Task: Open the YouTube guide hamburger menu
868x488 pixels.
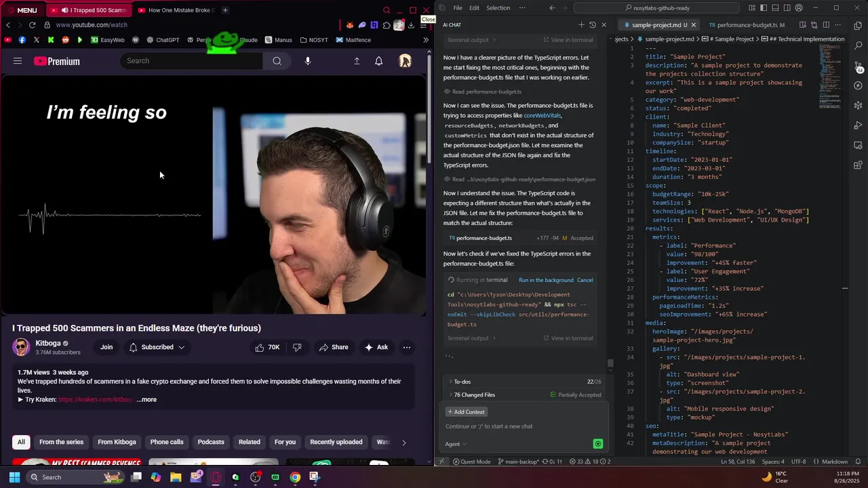Action: (18, 61)
